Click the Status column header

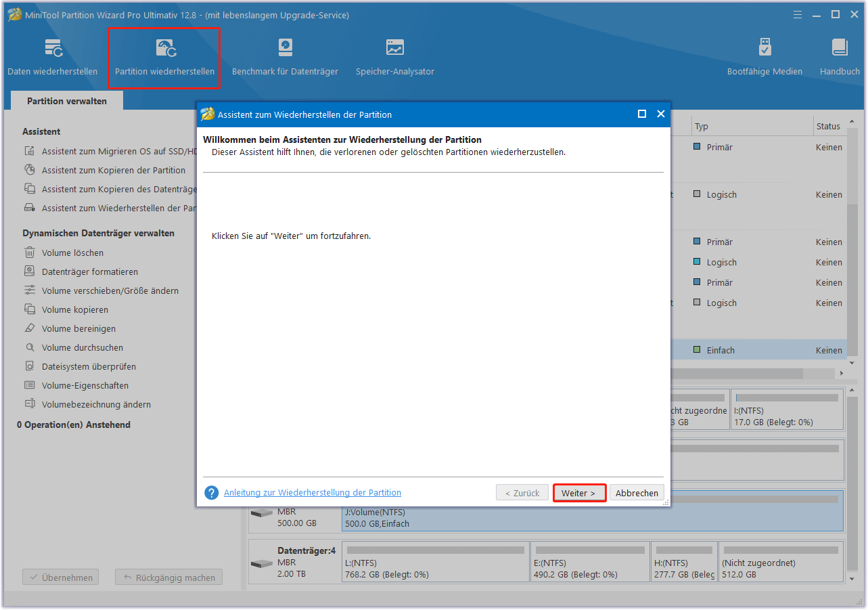click(x=828, y=127)
